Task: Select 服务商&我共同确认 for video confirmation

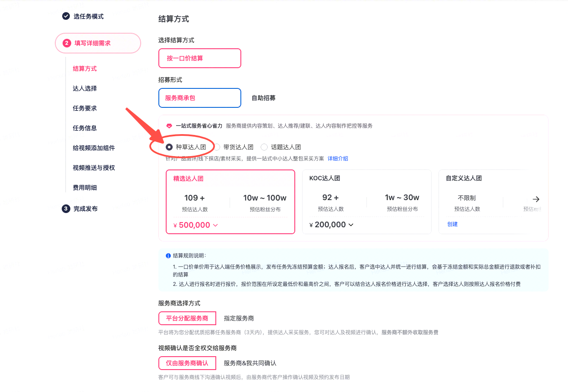Action: tap(250, 363)
